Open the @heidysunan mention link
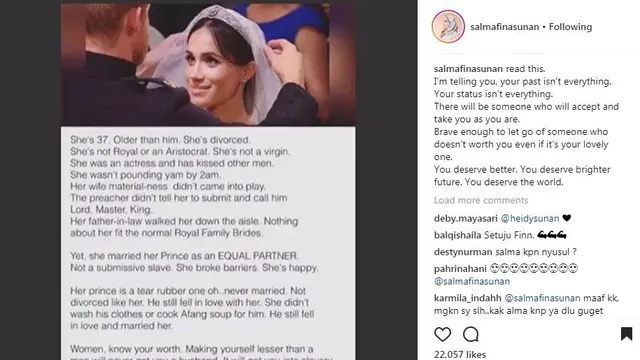Image resolution: width=640 pixels, height=360 pixels. tap(530, 218)
